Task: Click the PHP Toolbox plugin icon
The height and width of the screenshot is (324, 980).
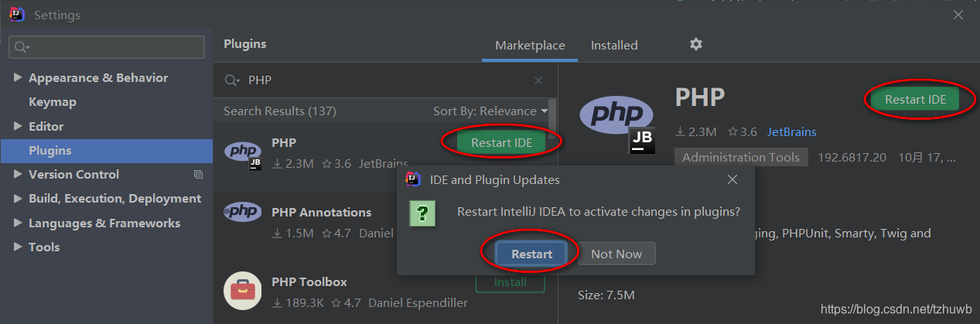Action: [x=242, y=291]
